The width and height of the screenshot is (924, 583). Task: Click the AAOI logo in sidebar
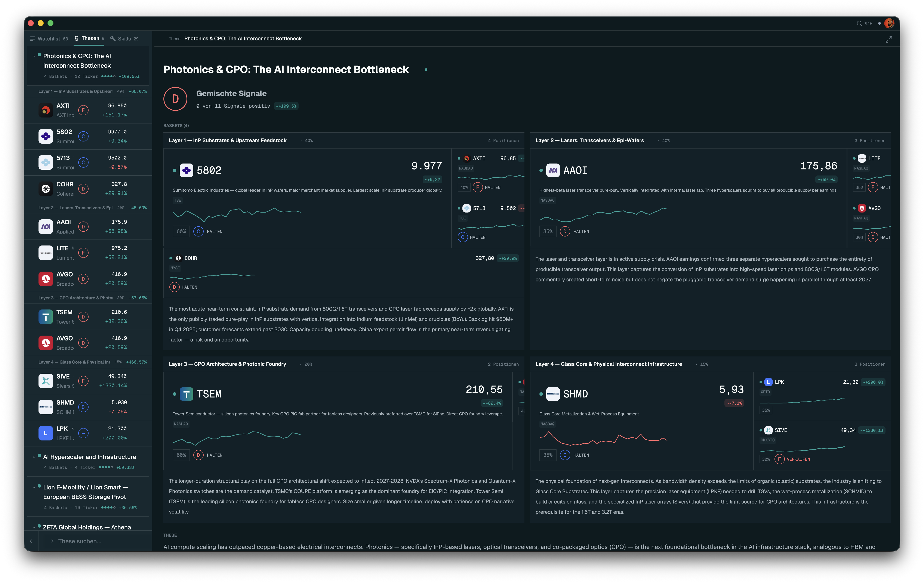(46, 227)
